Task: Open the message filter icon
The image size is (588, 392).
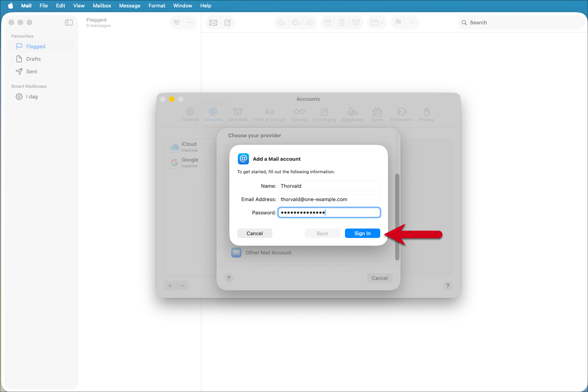Action: pyautogui.click(x=176, y=22)
